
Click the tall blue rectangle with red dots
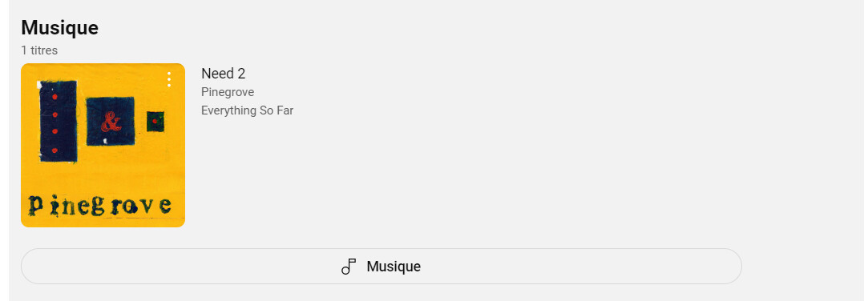[57, 121]
